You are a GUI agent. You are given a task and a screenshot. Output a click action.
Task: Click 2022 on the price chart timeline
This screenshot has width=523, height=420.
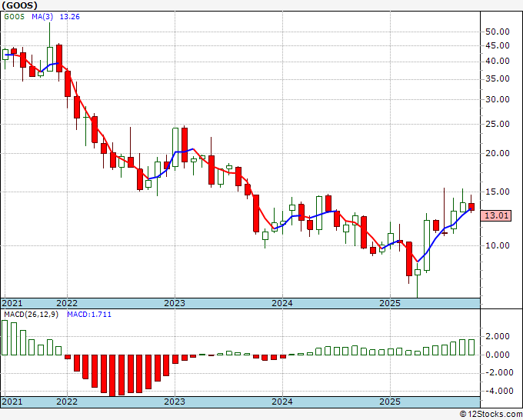67,303
